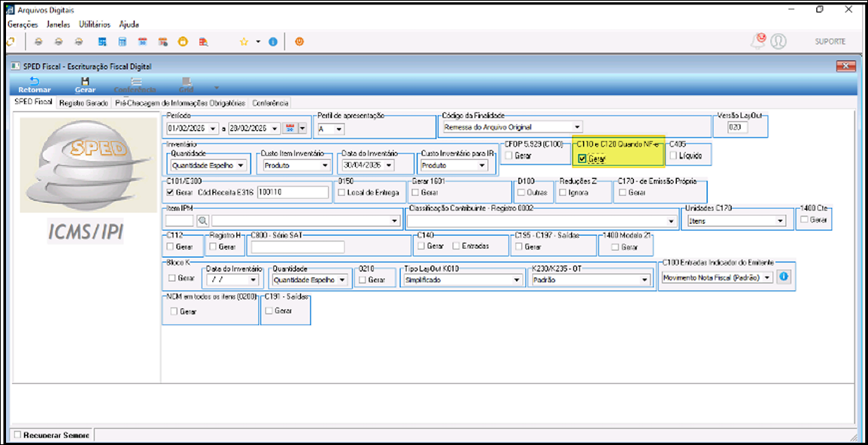Screen dimensions: 868x445
Task: Open the Gerações menu
Action: pos(23,24)
